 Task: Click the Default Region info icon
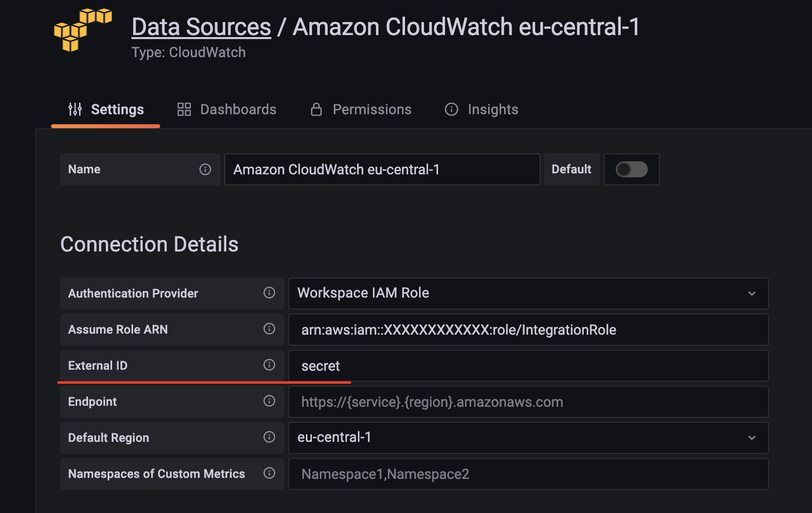coord(269,437)
